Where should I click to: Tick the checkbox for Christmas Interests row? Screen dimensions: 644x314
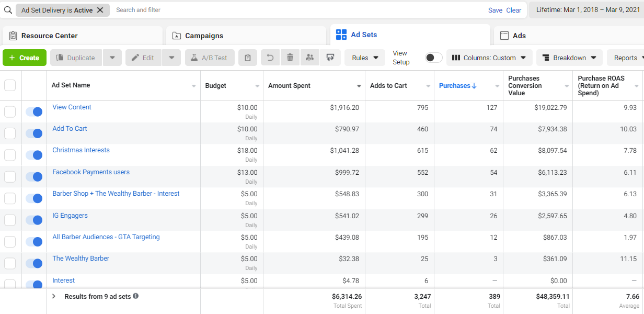[x=10, y=155]
